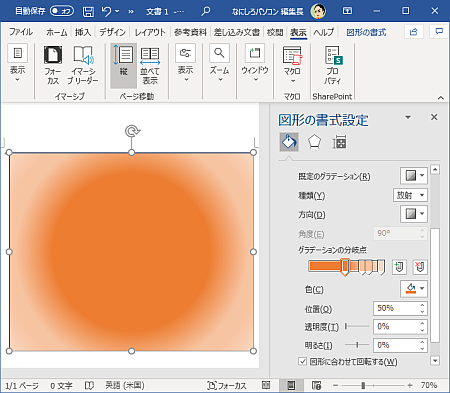Click the Save icon in title bar
The height and width of the screenshot is (393, 450).
(88, 12)
